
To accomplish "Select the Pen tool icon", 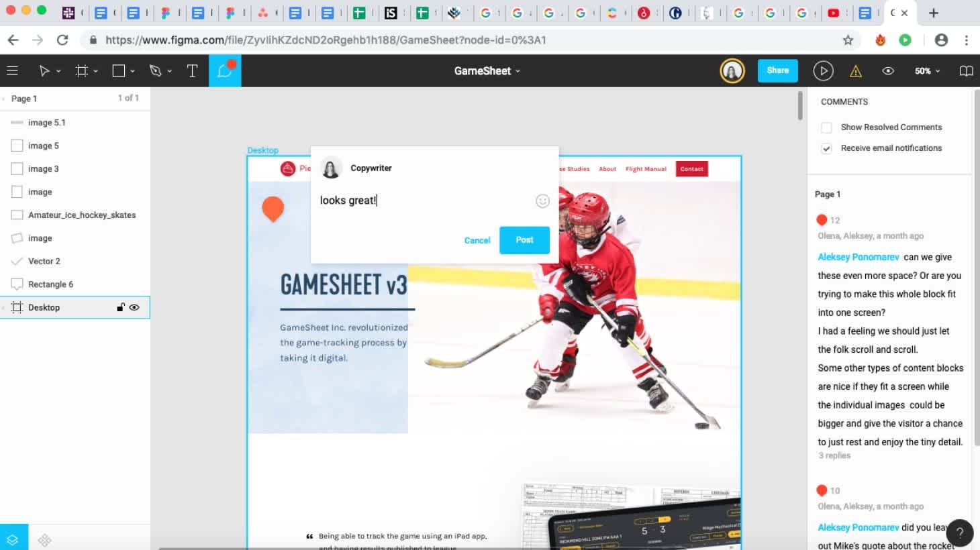I will (156, 70).
